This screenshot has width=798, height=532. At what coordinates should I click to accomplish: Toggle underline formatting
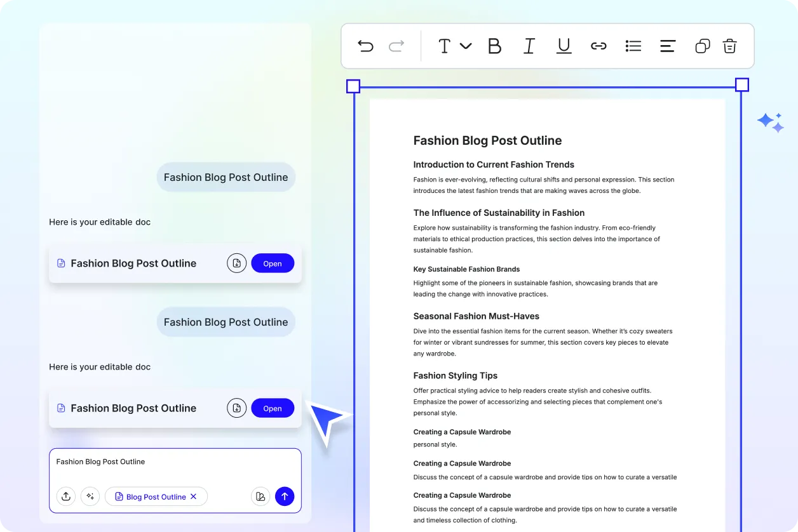click(x=564, y=46)
